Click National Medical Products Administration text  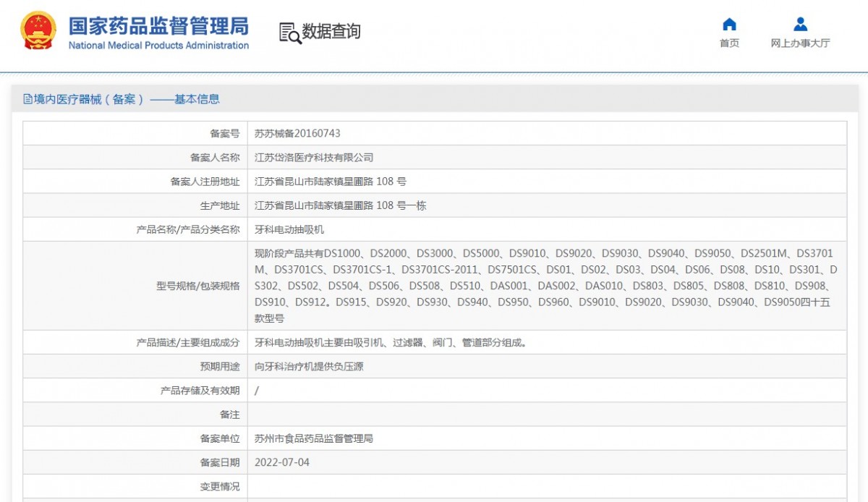tap(158, 46)
